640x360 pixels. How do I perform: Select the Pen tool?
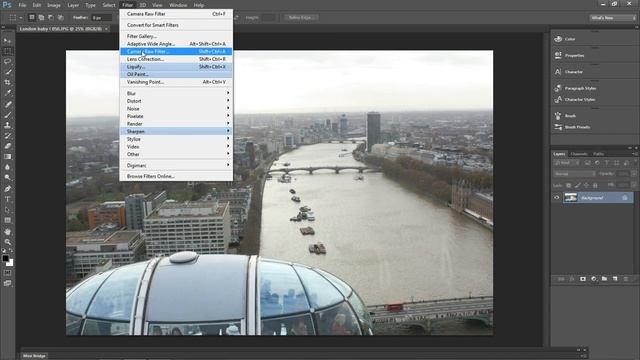(x=7, y=189)
